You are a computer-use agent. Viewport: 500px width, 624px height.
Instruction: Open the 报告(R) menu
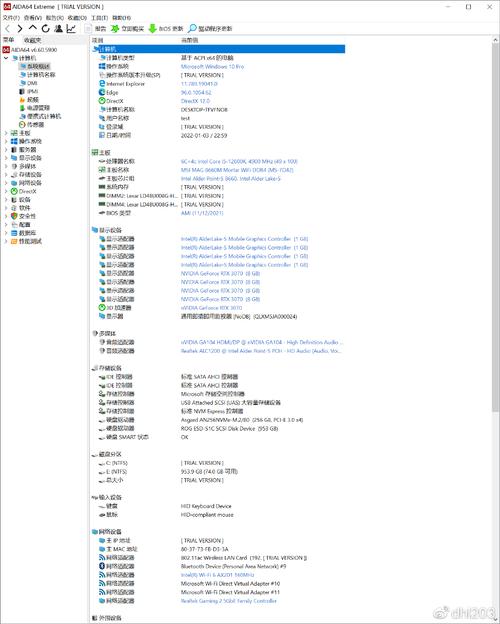(x=55, y=18)
